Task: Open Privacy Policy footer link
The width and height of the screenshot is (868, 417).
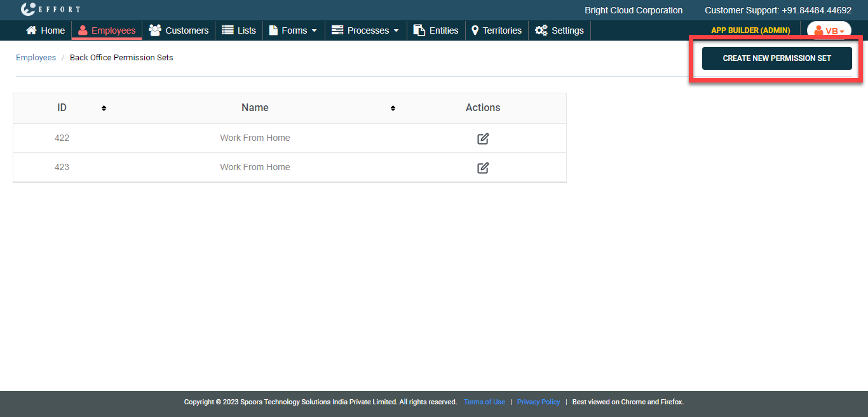Action: coord(538,402)
